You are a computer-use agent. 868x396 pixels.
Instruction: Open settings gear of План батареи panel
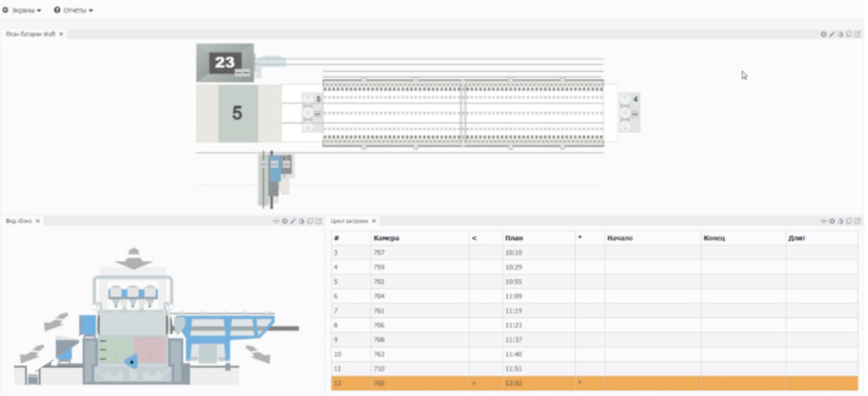point(823,34)
